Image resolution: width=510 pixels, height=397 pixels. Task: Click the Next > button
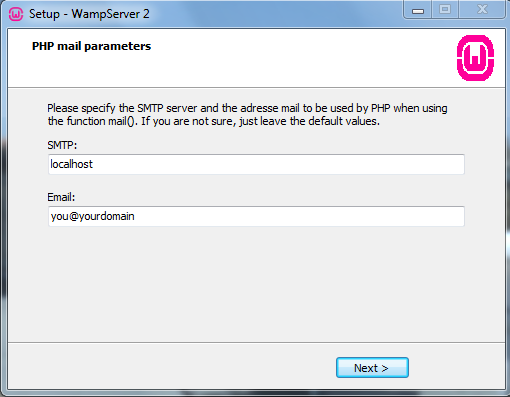(372, 368)
